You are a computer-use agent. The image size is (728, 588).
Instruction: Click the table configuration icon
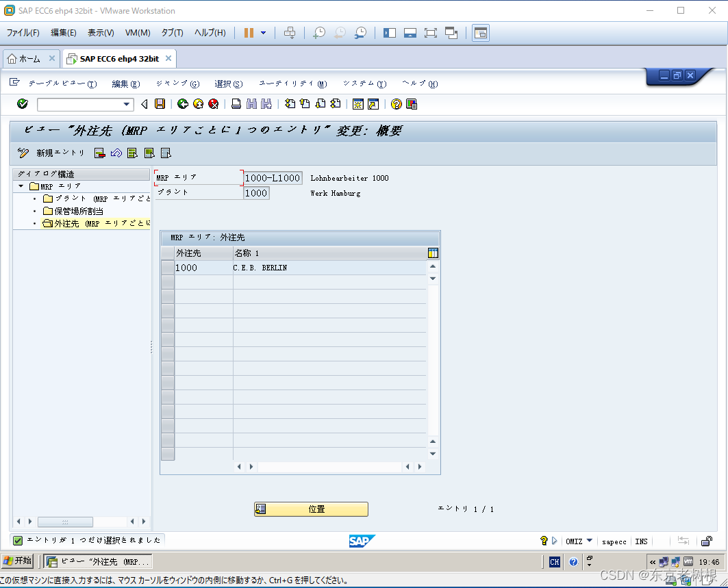point(433,253)
